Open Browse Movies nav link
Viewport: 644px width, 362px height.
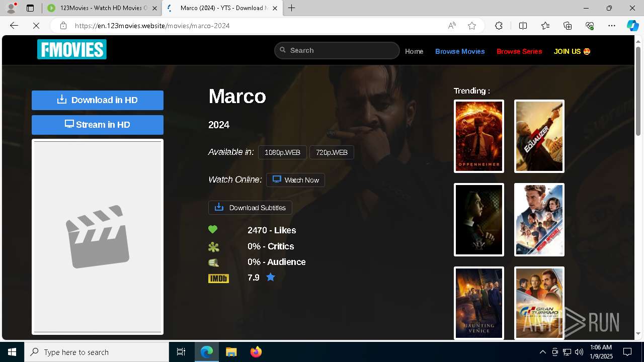click(460, 51)
